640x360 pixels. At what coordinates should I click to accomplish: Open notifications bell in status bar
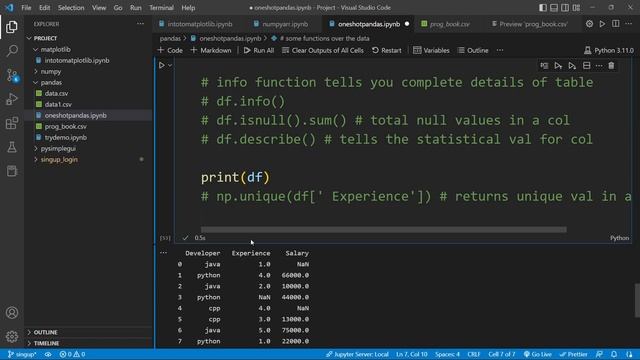click(x=613, y=354)
